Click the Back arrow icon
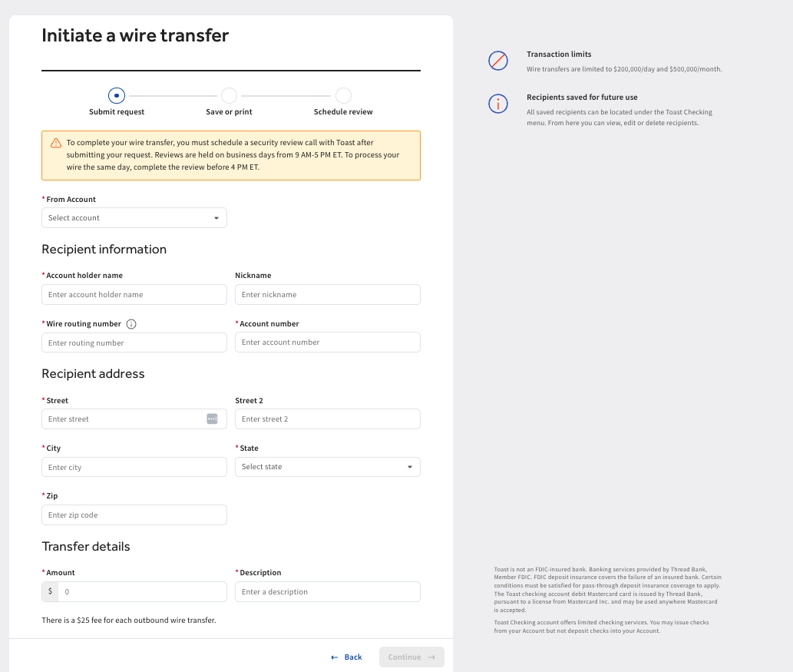Image resolution: width=793 pixels, height=672 pixels. [334, 657]
